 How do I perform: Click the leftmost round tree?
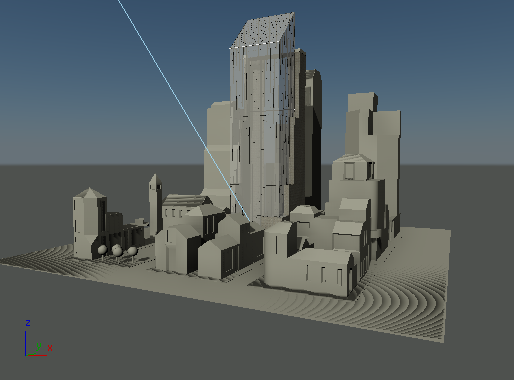(x=102, y=250)
